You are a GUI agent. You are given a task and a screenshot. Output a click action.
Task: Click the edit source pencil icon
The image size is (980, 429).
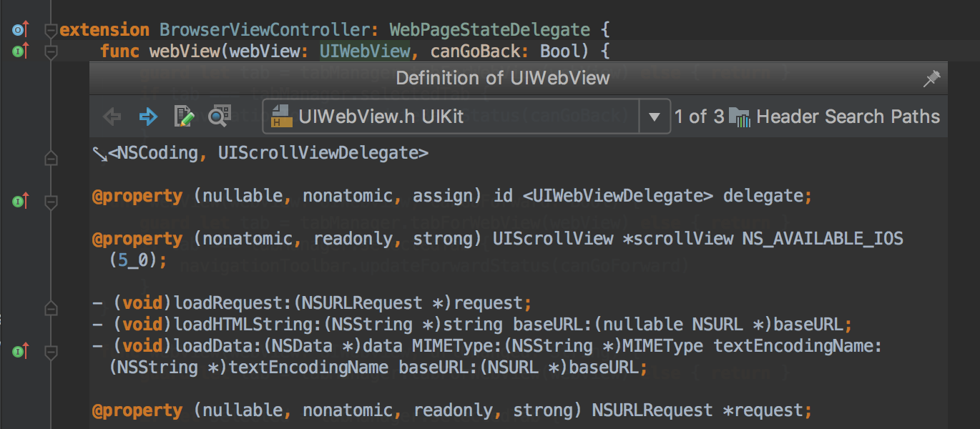[184, 117]
